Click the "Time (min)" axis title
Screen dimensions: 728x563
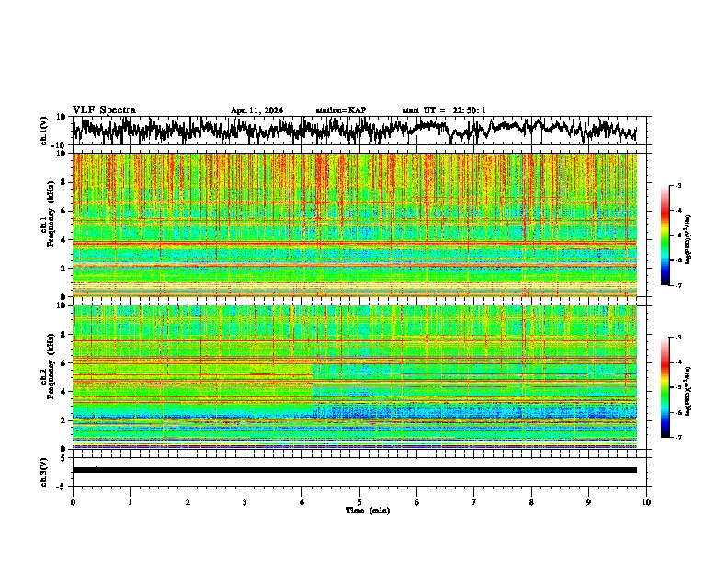(368, 511)
